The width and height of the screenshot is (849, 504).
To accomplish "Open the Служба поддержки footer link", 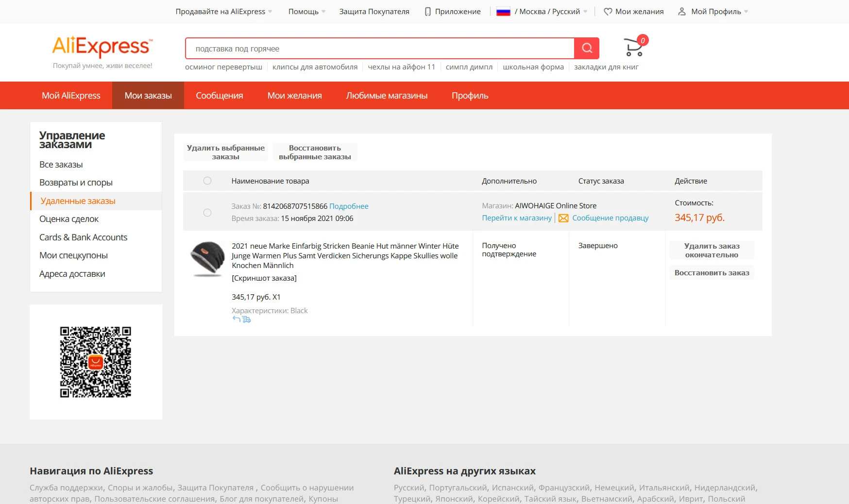I will click(66, 488).
